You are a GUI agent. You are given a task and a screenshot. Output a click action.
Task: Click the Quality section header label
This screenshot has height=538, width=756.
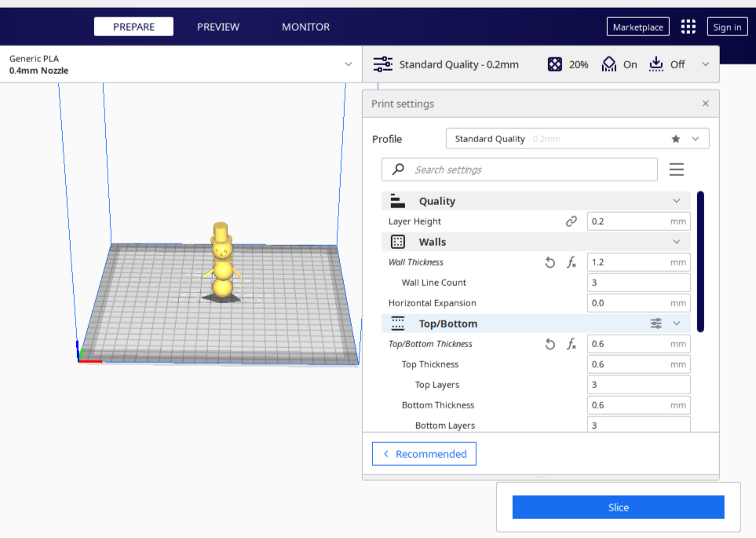[x=436, y=201]
